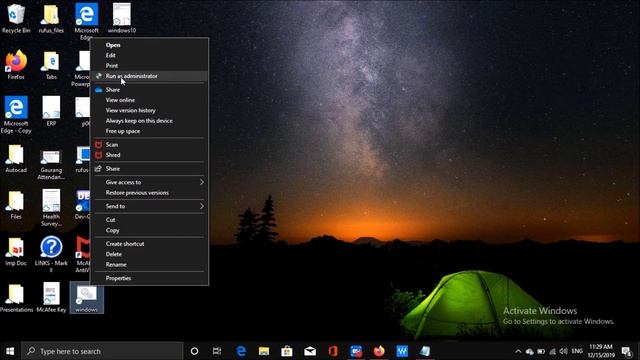Open the Action Center notifications icon
Screen dimensions: 640x360
tap(627, 351)
